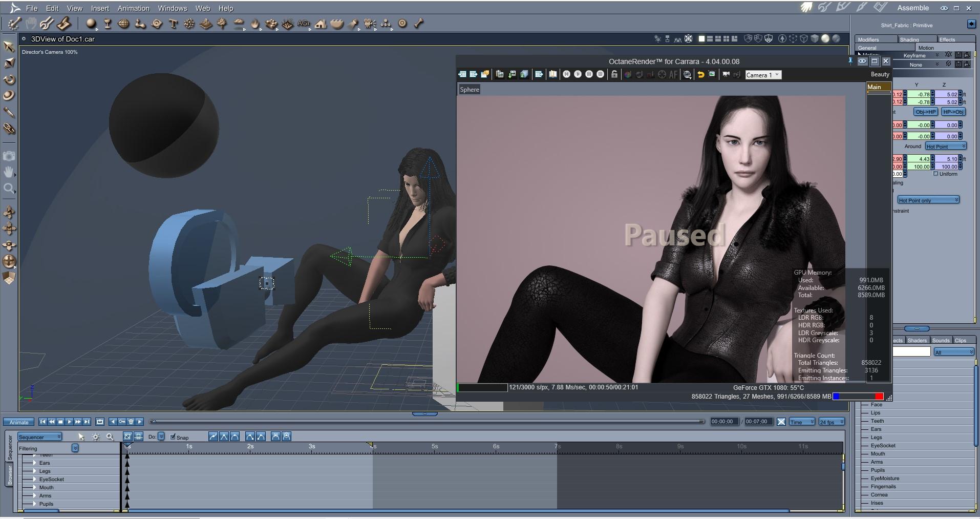980x519 pixels.
Task: Insert a fire primitive from the toolbar
Action: click(255, 24)
